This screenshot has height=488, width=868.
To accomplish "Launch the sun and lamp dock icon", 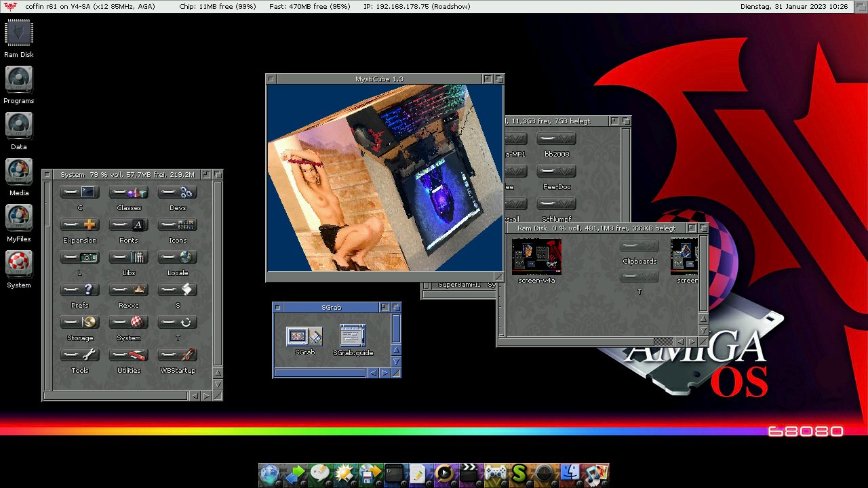I will [x=344, y=474].
